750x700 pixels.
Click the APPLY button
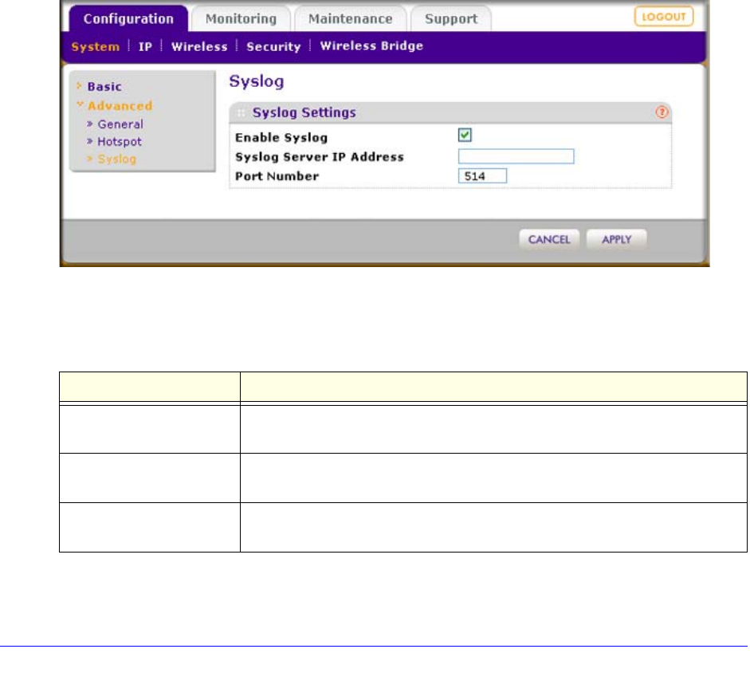click(617, 239)
